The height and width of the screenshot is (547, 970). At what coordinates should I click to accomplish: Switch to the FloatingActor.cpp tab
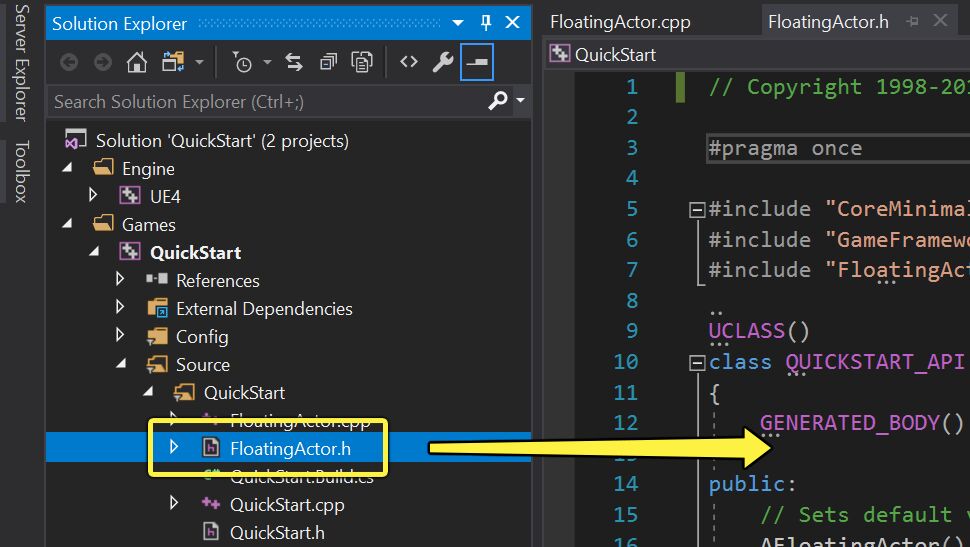[620, 22]
